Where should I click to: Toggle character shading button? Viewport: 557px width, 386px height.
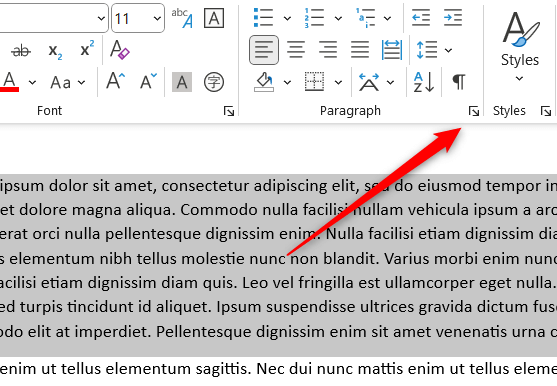tap(182, 82)
